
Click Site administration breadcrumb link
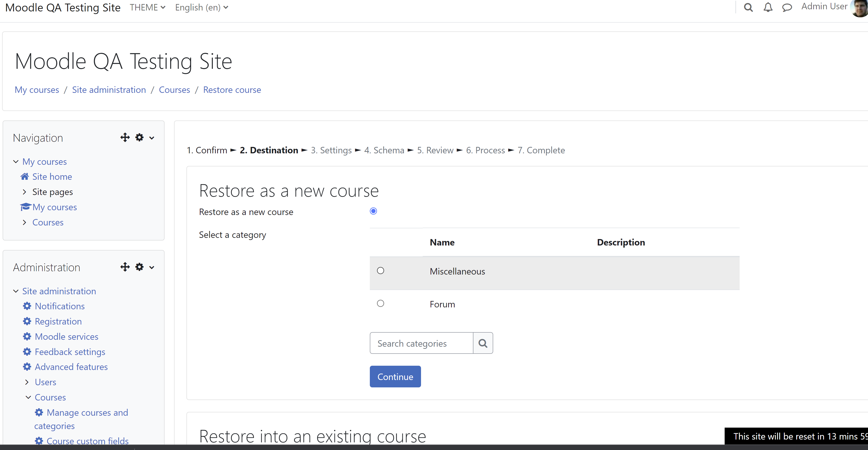point(109,90)
